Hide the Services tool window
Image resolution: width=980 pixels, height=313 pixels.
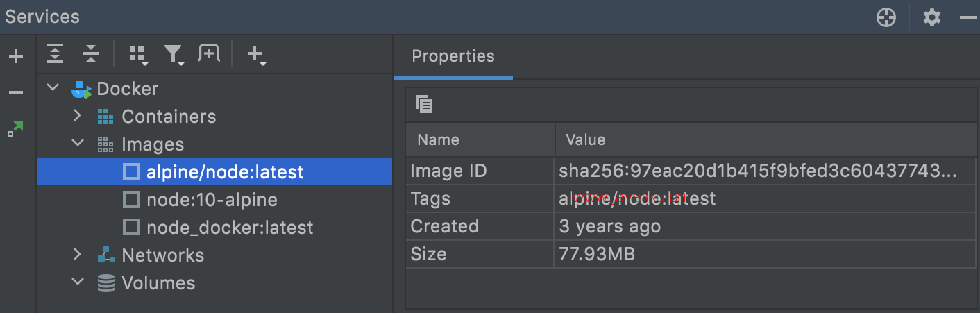(x=968, y=18)
